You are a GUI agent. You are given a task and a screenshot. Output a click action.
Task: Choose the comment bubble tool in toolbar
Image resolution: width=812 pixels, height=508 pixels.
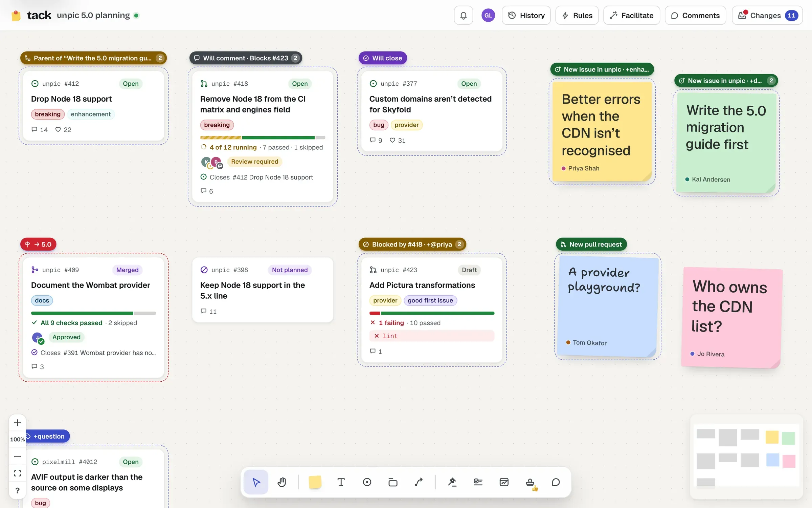pos(556,482)
